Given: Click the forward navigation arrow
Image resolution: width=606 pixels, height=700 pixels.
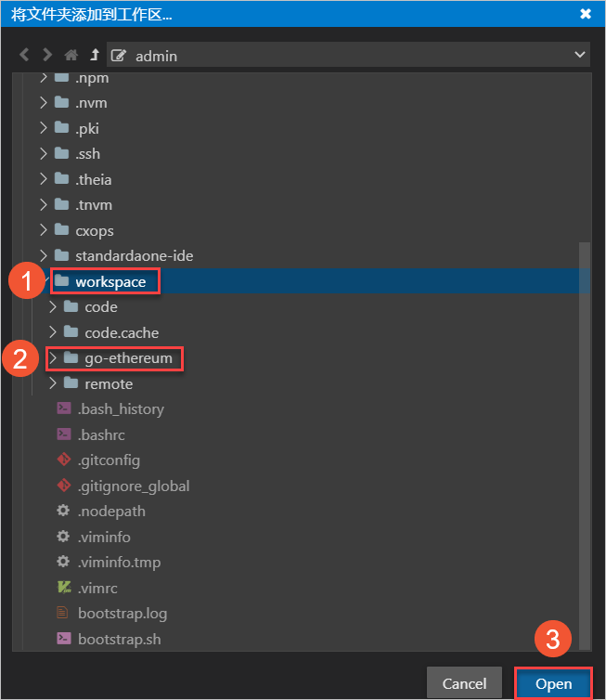Looking at the screenshot, I should 47,55.
